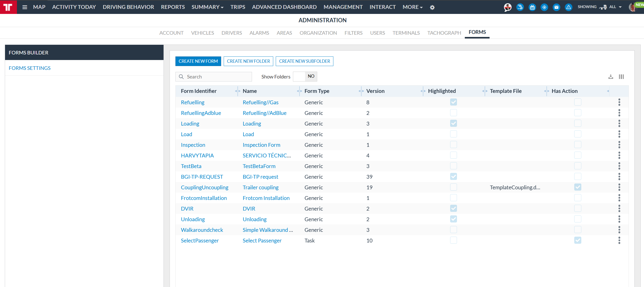The height and width of the screenshot is (287, 644).
Task: Expand the MORE dropdown menu
Action: [x=412, y=7]
